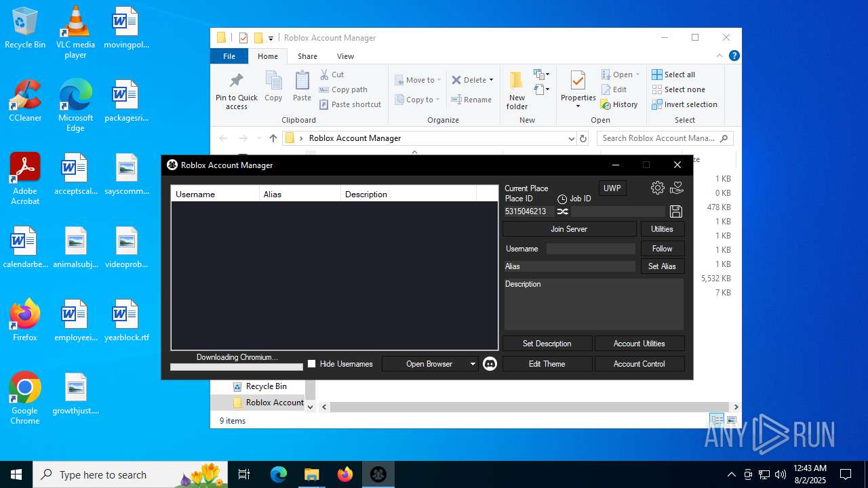Screen dimensions: 868x488
Task: Click the Place ID field
Action: coord(528,211)
